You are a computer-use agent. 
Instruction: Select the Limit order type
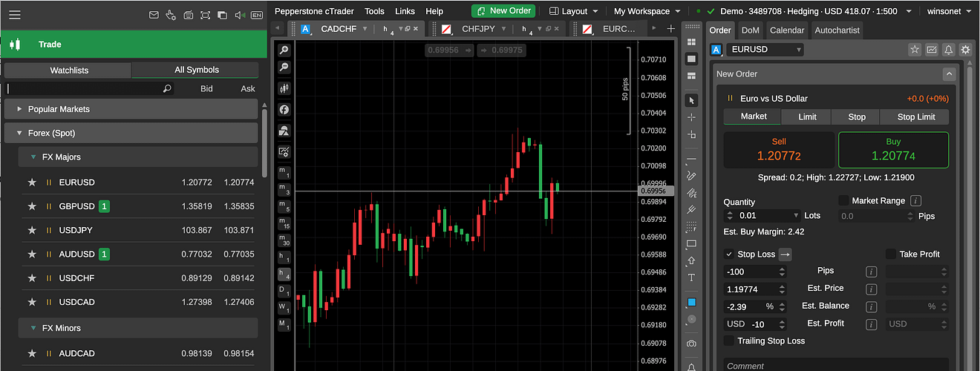click(807, 116)
